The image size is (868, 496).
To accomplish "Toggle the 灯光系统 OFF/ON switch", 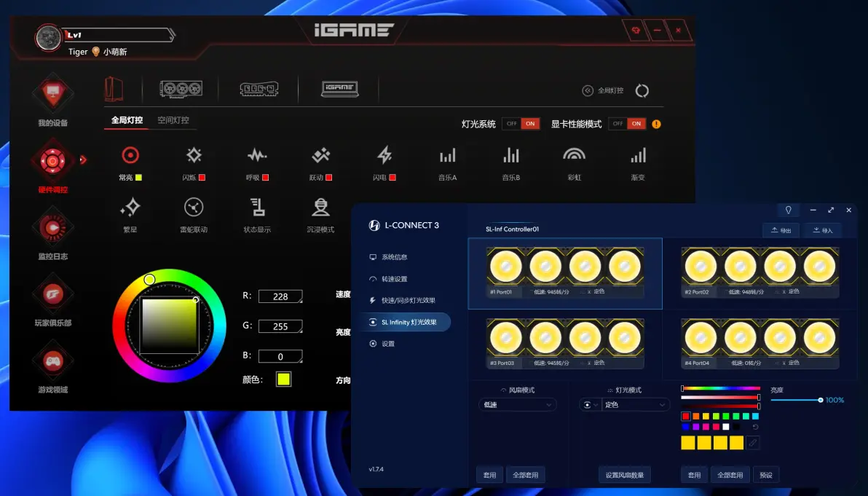I will (521, 123).
